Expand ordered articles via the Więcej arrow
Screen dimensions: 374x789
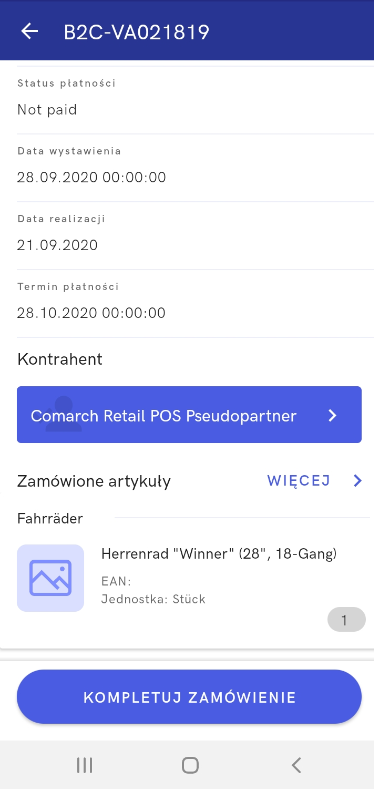[357, 481]
